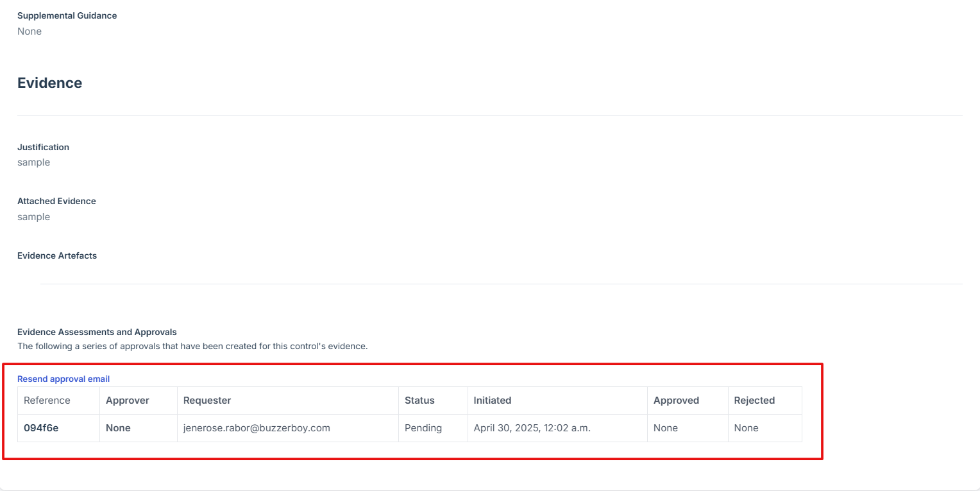This screenshot has height=491, width=980.
Task: Open approval reference 094f6e
Action: coord(41,428)
